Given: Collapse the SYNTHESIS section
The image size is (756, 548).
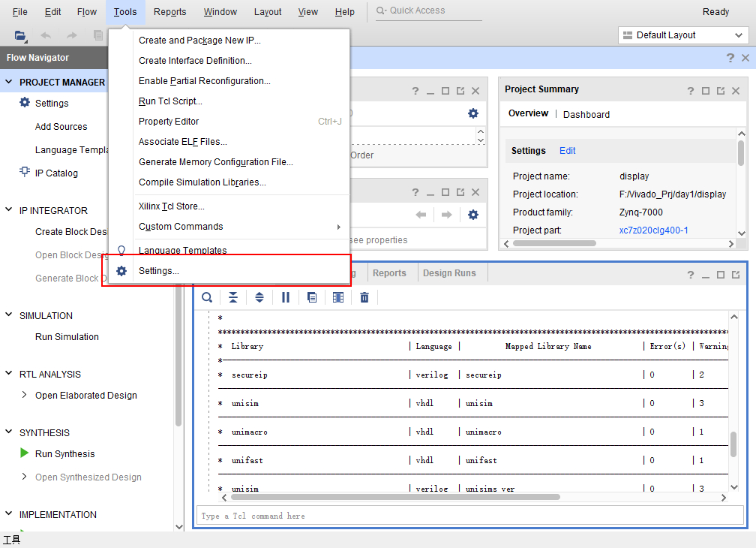Looking at the screenshot, I should tap(9, 431).
